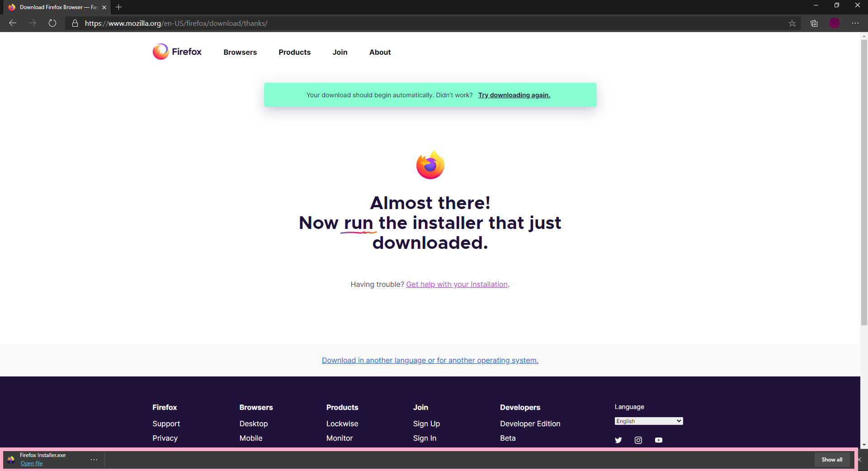Click footer Firefox heading
This screenshot has height=471, width=868.
165,407
